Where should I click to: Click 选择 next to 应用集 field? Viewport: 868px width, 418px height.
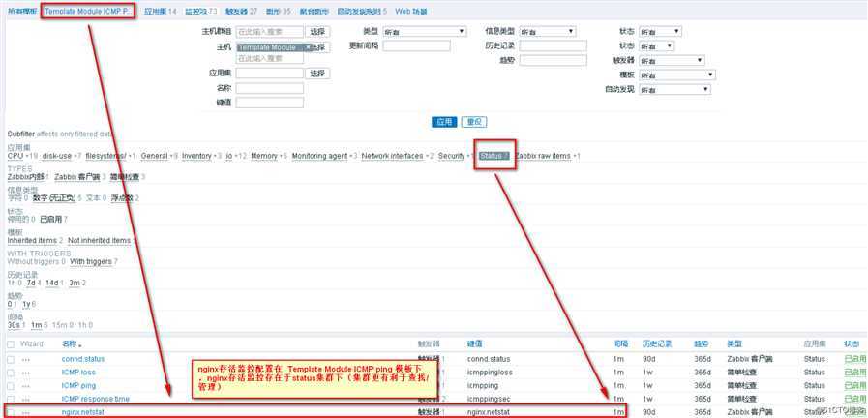[x=317, y=74]
